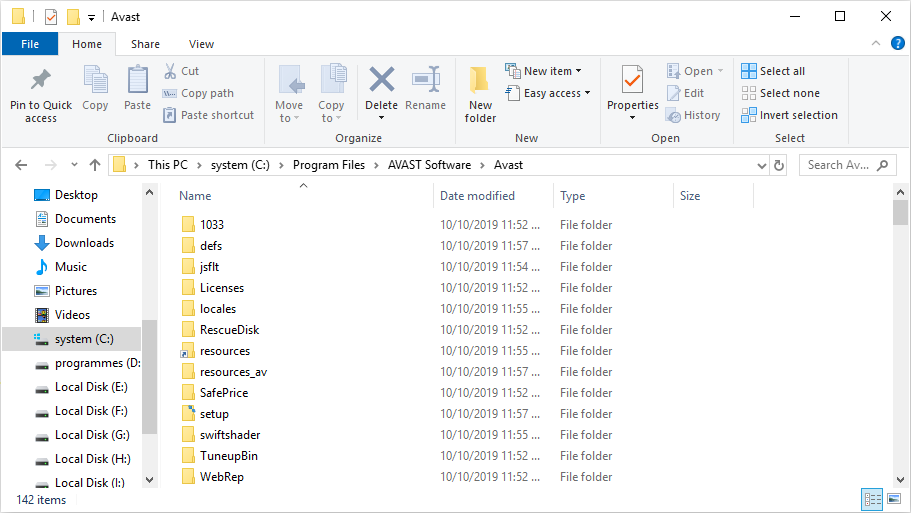The height and width of the screenshot is (513, 911).
Task: Refresh the current folder view
Action: click(x=779, y=166)
